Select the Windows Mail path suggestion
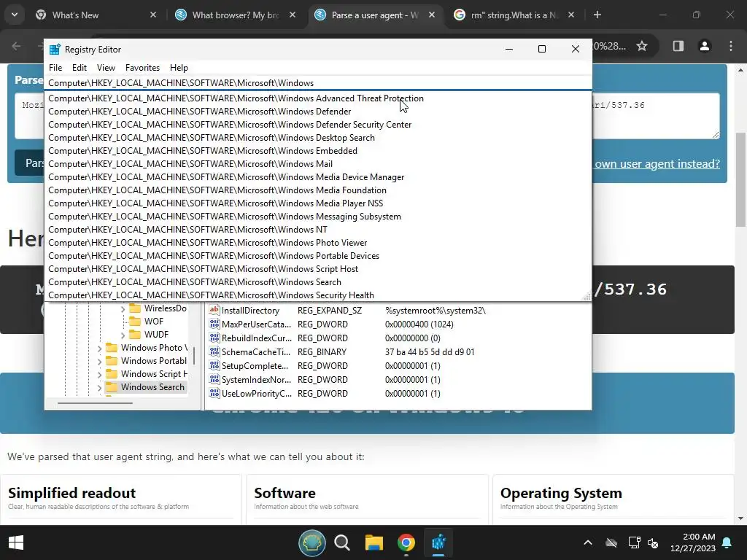 click(318, 164)
